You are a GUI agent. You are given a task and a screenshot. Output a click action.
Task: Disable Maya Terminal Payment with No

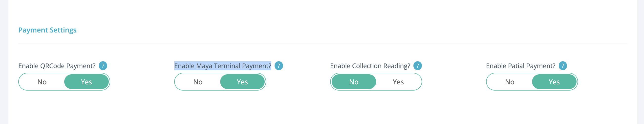pos(198,82)
